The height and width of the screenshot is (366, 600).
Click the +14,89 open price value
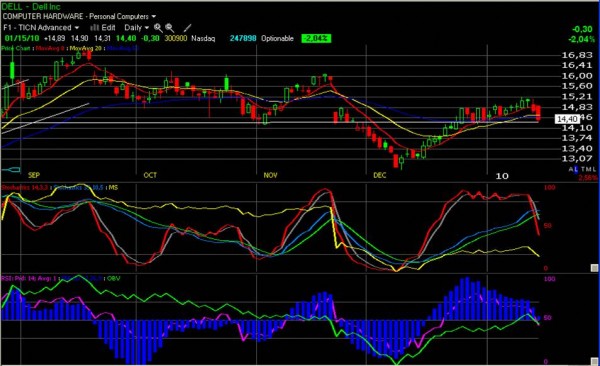pyautogui.click(x=54, y=38)
